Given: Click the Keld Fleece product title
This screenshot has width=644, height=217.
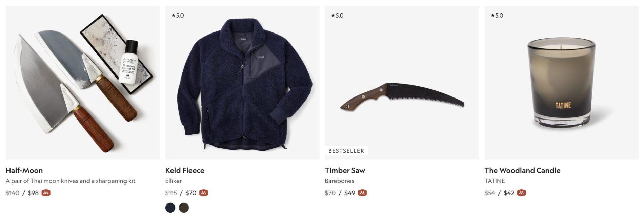Looking at the screenshot, I should coord(185,170).
